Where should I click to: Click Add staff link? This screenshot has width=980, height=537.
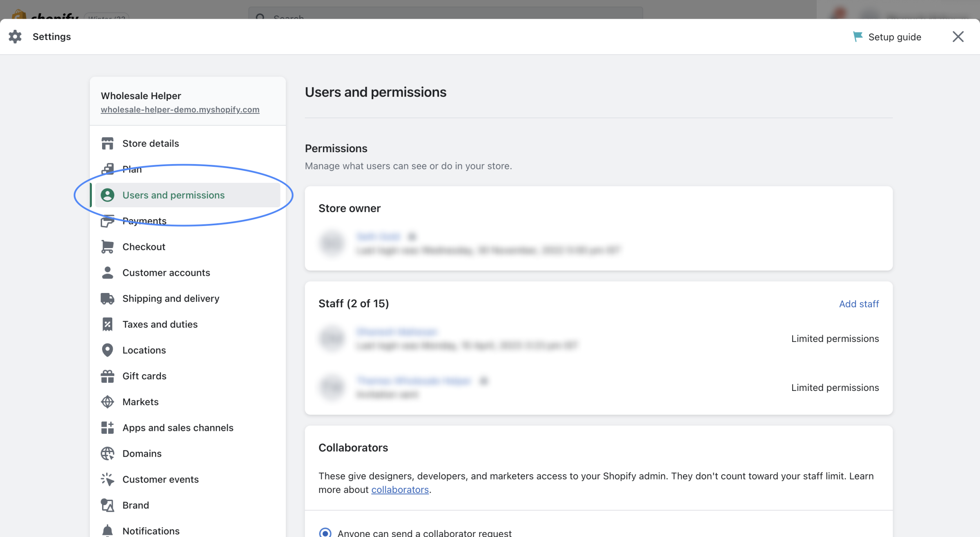(859, 304)
